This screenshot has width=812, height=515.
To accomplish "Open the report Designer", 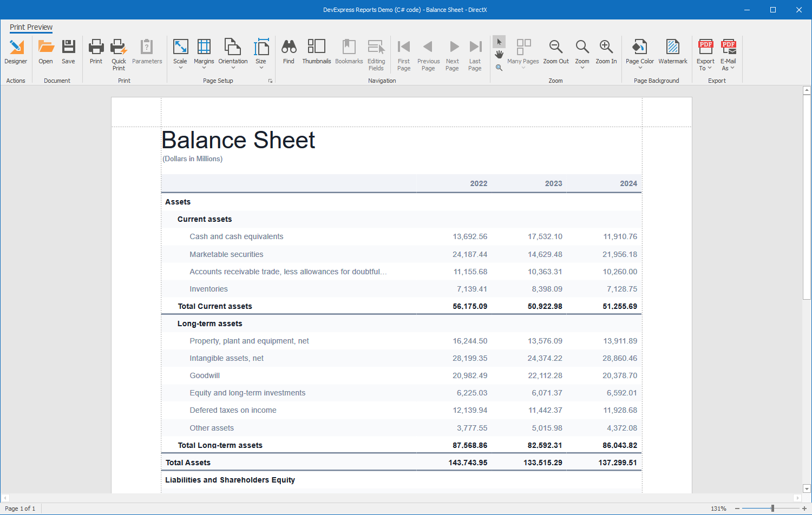I will click(16, 51).
